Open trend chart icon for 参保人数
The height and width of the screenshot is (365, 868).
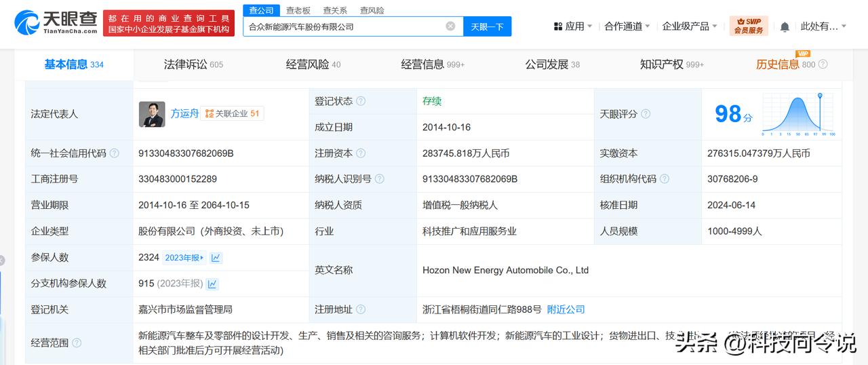click(216, 258)
